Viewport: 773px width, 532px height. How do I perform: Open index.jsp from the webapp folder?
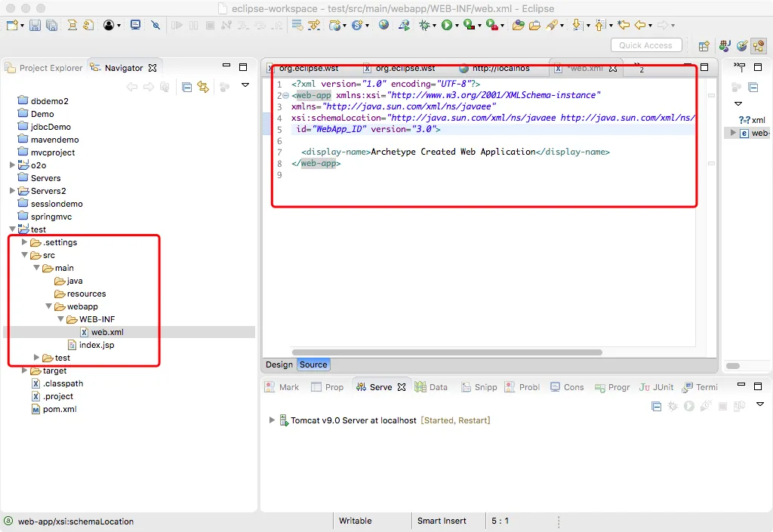point(96,345)
